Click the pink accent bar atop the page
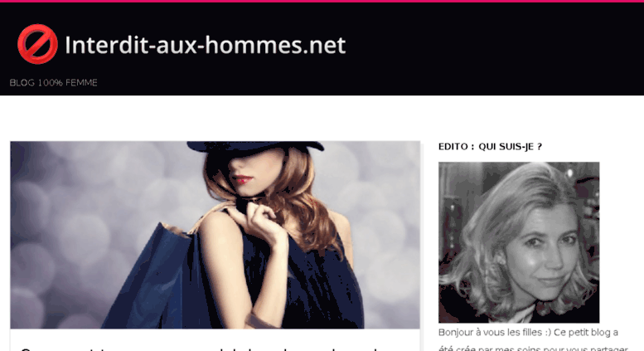Image resolution: width=644 pixels, height=351 pixels. pyautogui.click(x=322, y=1)
